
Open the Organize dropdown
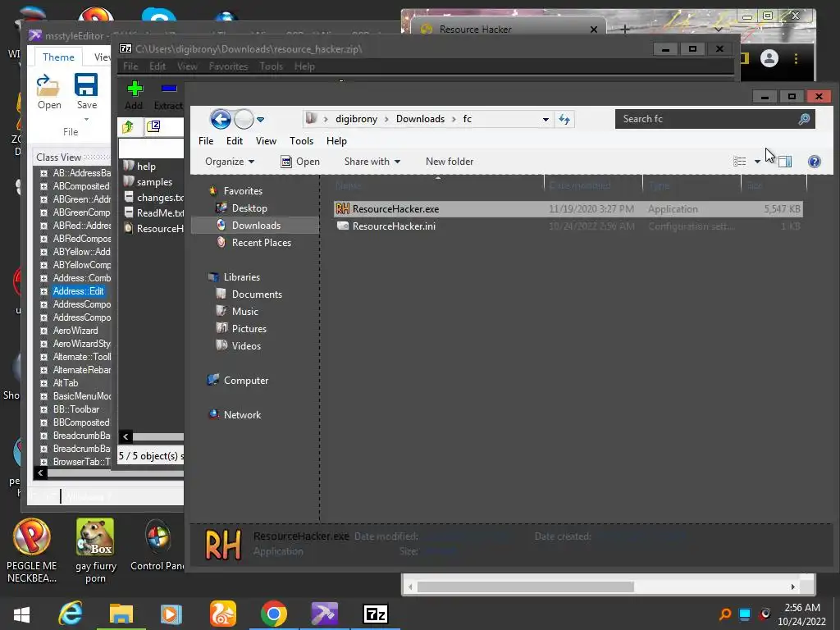230,162
